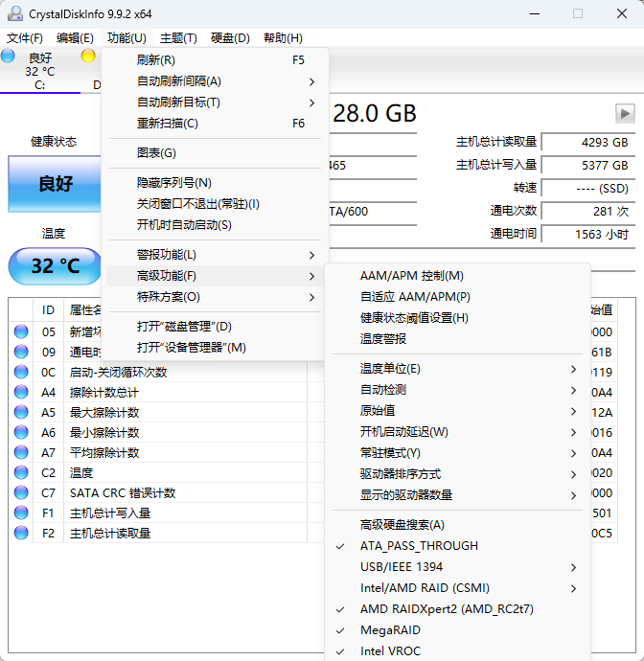This screenshot has height=661, width=644.
Task: Open the 编辑(E) menu
Action: (75, 38)
